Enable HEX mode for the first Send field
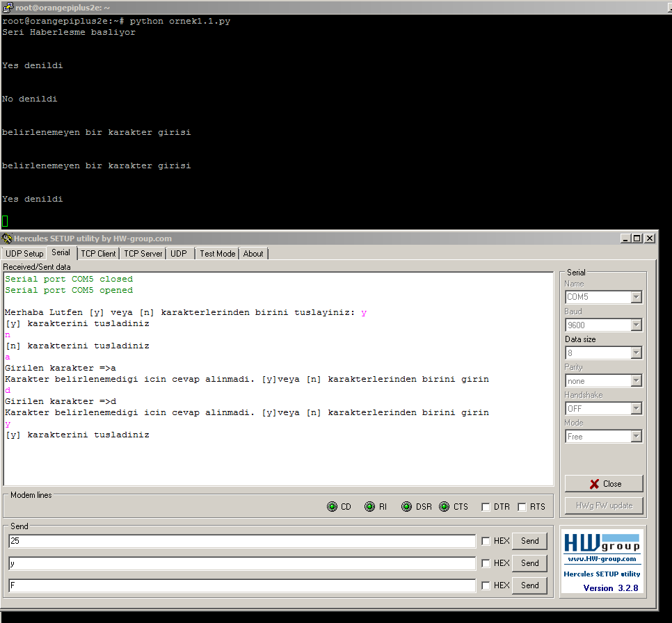 (x=486, y=540)
